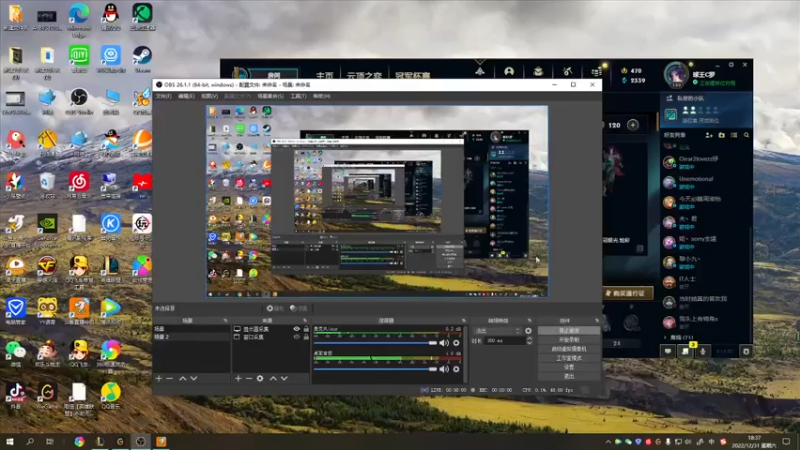Screen dimensions: 800x450
Task: Open the File menu in OBS
Action: (163, 97)
